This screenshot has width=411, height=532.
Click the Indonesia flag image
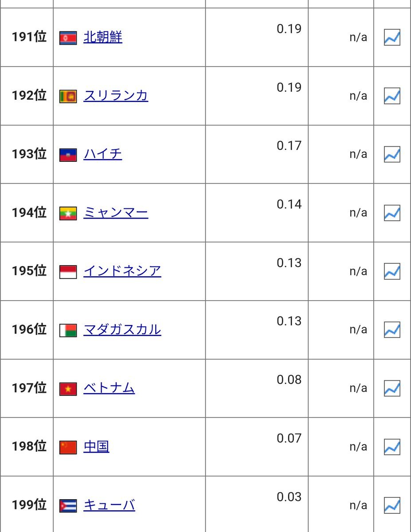[68, 272]
